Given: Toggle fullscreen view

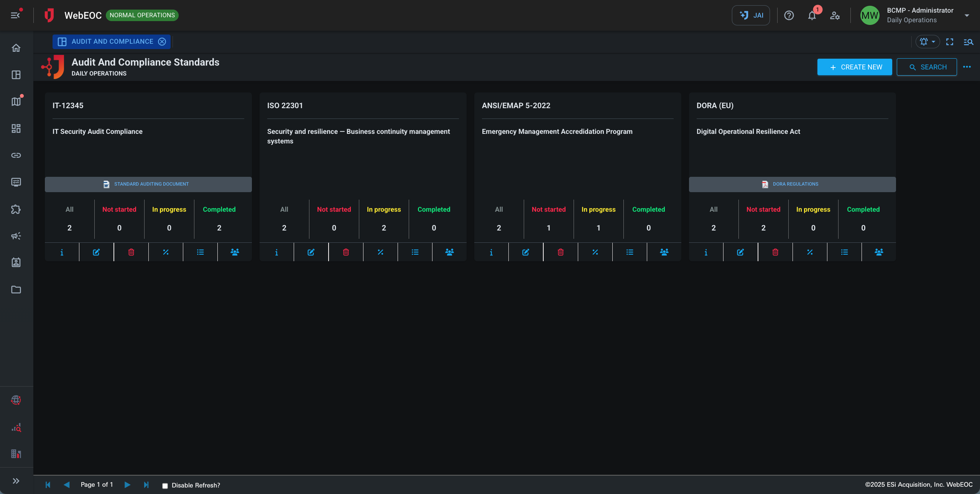Looking at the screenshot, I should (x=950, y=41).
